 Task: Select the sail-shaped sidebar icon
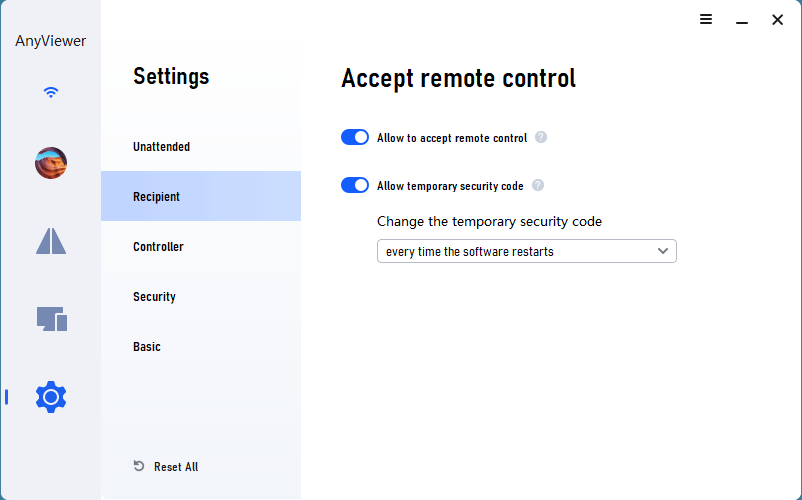pos(51,241)
